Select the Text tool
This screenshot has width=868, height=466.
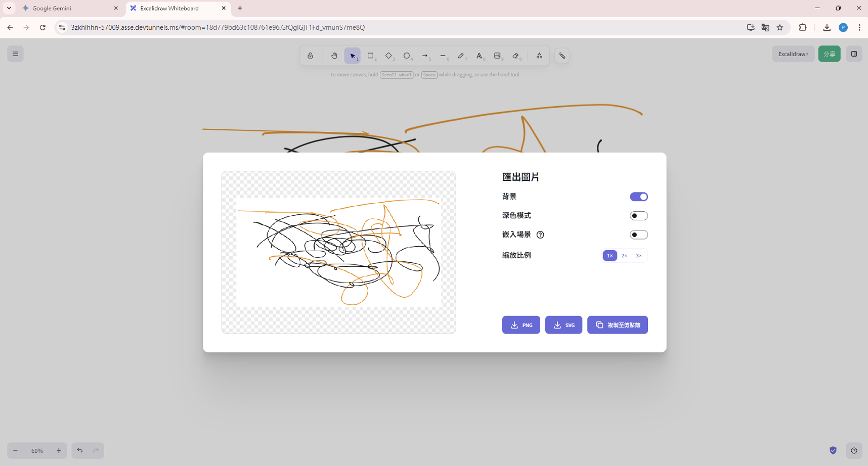(x=479, y=56)
